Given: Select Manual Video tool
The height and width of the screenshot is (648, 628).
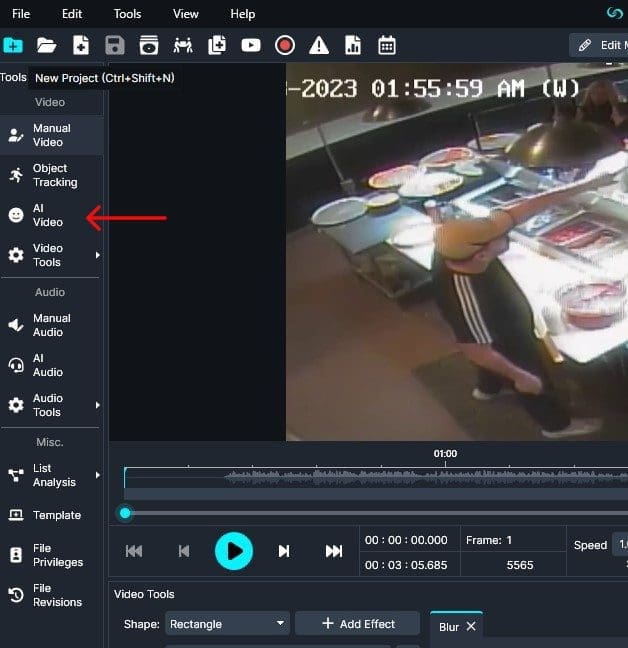Looking at the screenshot, I should tap(52, 135).
